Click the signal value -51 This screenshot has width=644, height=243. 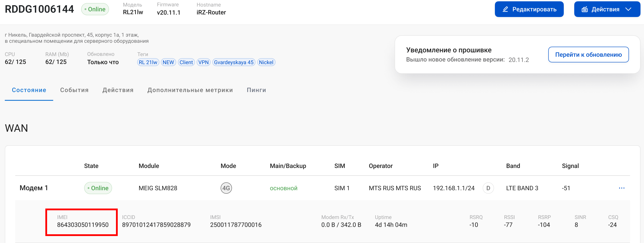[566, 188]
